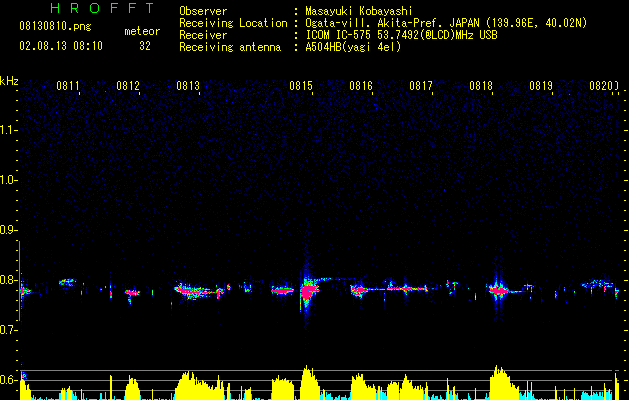
Task: Click the 0820 time marker
Action: pyautogui.click(x=601, y=85)
